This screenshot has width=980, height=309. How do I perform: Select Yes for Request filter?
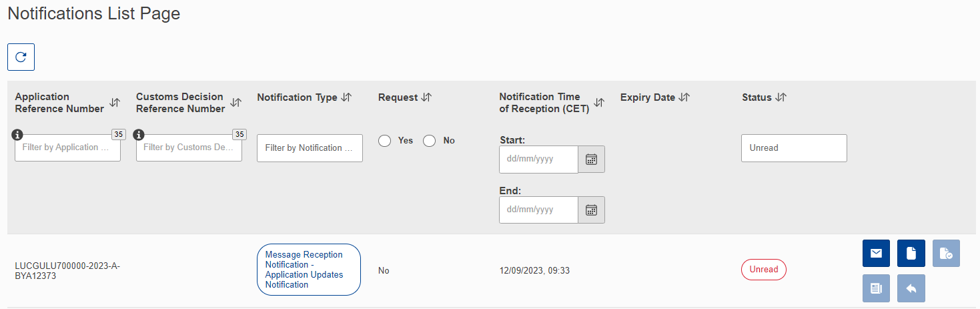click(x=384, y=141)
